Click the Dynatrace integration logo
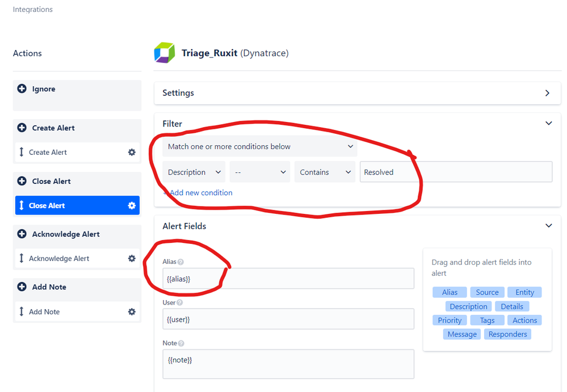This screenshot has height=392, width=567. 165,53
